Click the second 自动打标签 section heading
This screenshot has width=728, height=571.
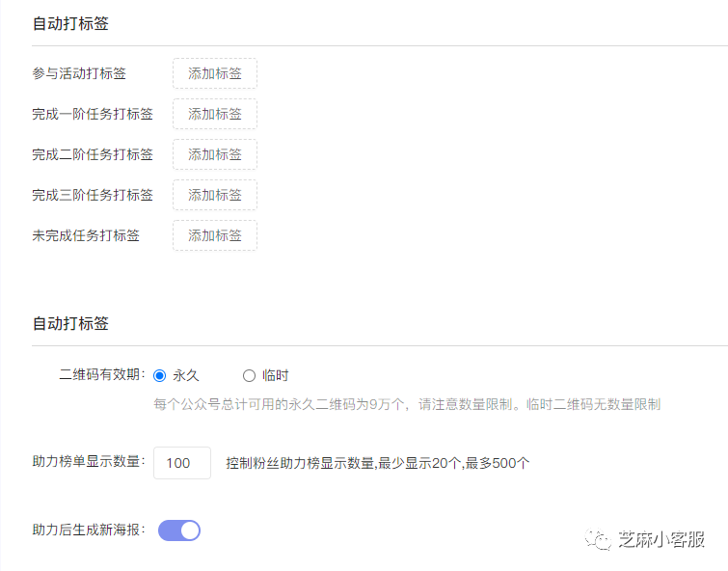tap(70, 323)
